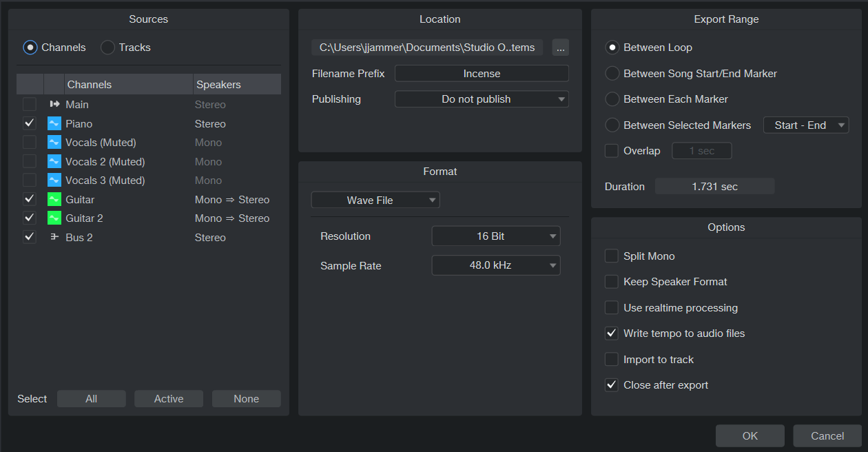This screenshot has height=452, width=868.
Task: Select Between Selected Markers option
Action: point(612,125)
